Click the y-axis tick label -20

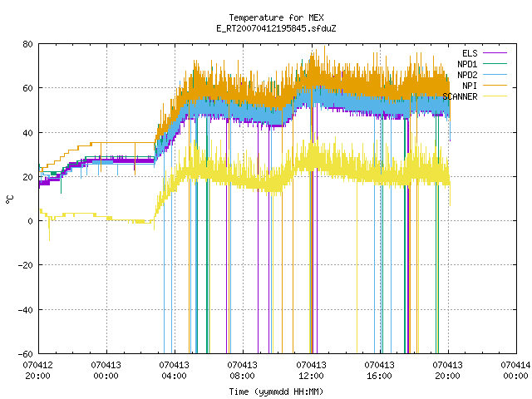click(x=26, y=265)
